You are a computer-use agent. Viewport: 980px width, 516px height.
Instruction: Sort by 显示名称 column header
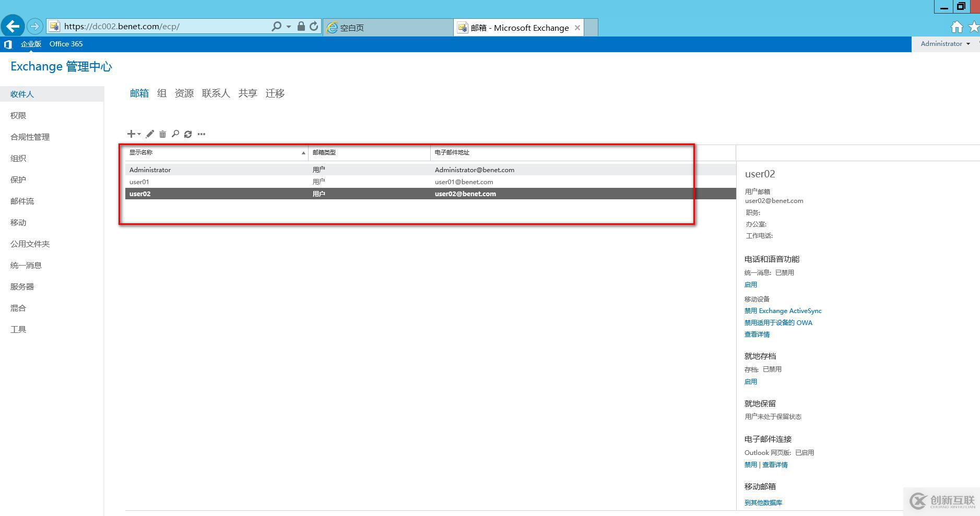(x=217, y=152)
